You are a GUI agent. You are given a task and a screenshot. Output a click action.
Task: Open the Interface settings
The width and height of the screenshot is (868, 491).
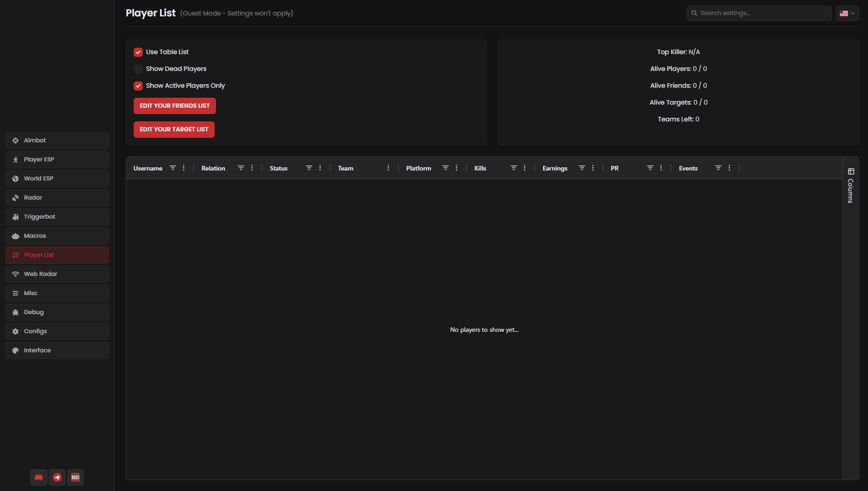(x=57, y=351)
